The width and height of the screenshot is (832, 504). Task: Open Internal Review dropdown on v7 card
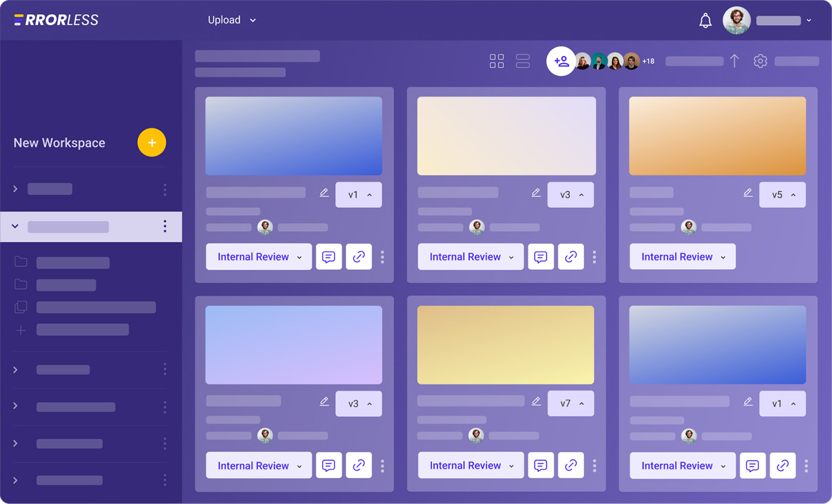(x=471, y=465)
